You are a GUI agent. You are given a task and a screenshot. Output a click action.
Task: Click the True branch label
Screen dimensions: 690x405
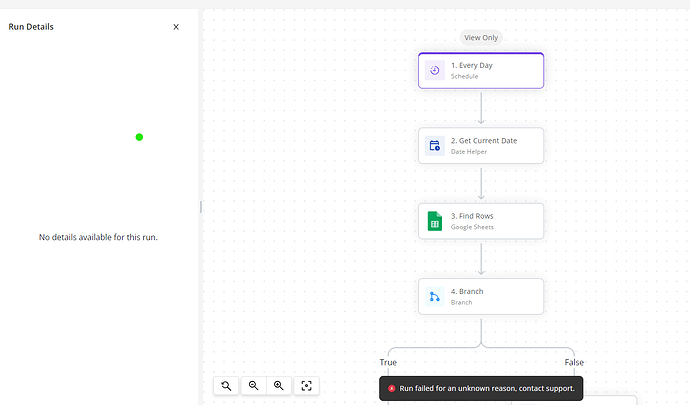tap(388, 362)
